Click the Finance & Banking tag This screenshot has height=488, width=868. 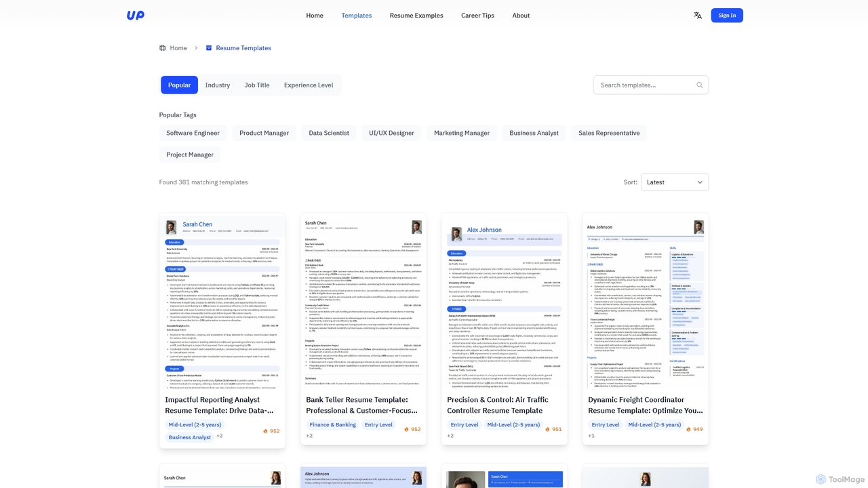[333, 425]
